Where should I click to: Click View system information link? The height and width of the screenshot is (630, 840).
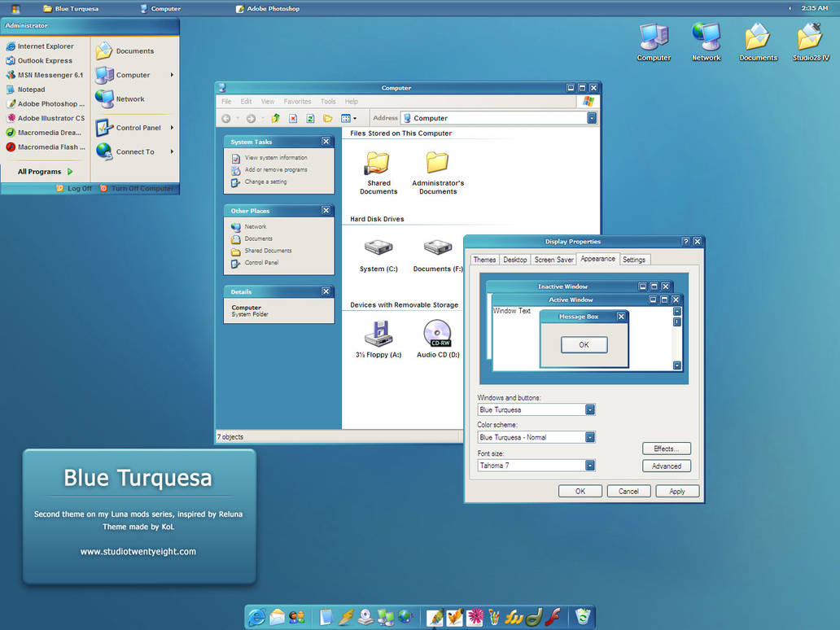pyautogui.click(x=276, y=158)
